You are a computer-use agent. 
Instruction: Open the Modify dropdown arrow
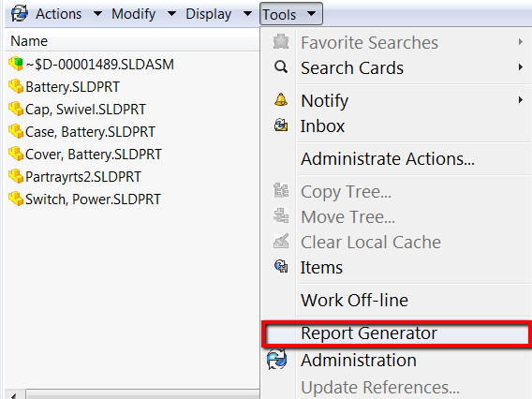tap(172, 14)
